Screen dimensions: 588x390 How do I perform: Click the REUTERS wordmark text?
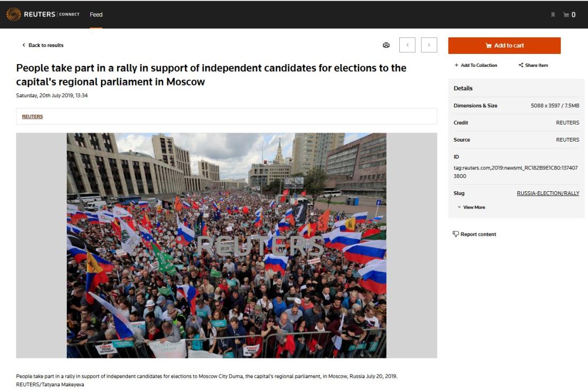tap(40, 14)
